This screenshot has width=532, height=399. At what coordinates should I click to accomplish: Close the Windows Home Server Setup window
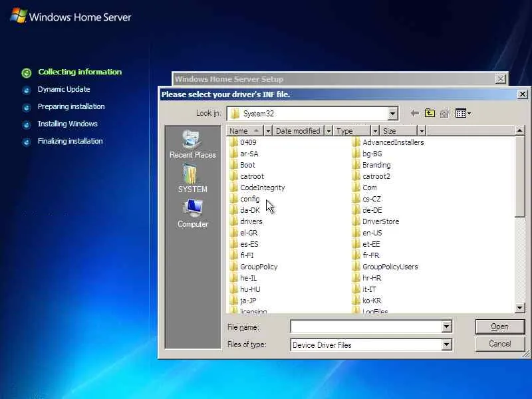[x=501, y=79]
